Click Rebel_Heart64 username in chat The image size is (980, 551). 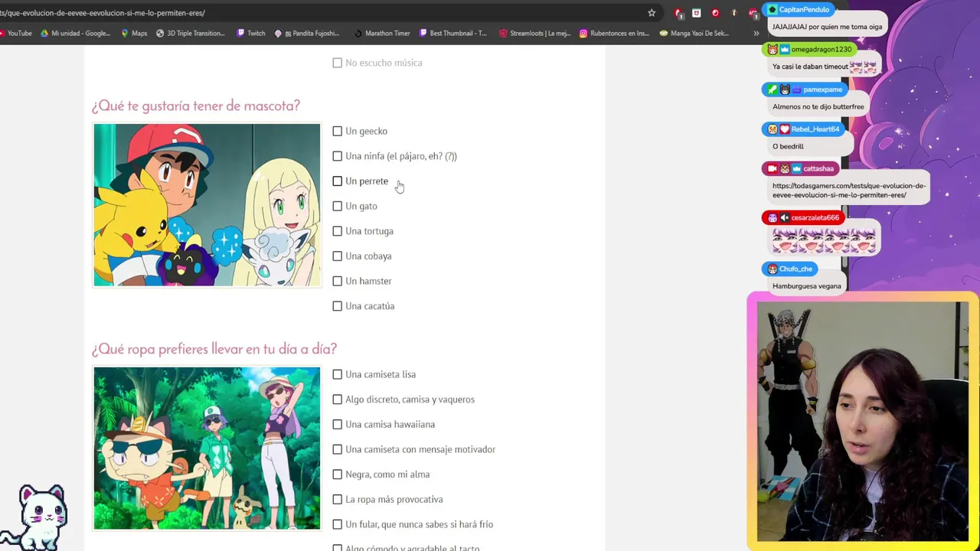815,129
